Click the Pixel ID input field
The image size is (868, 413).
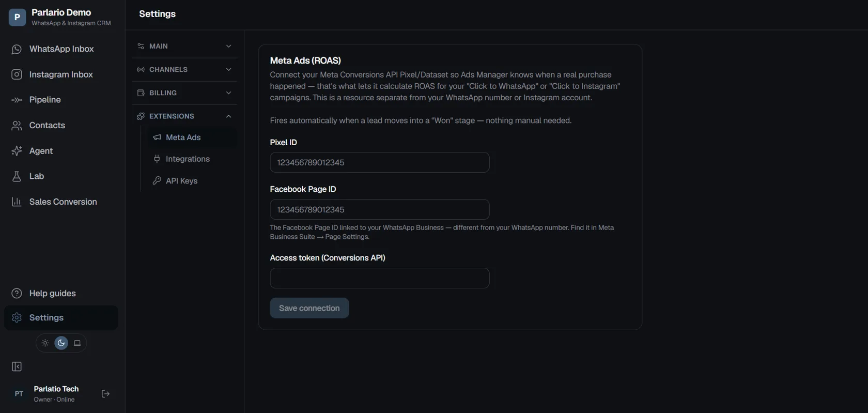coord(380,162)
